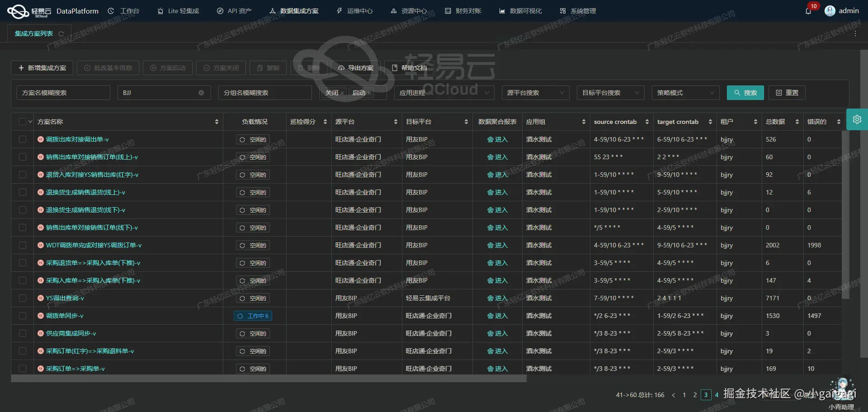Expand the 源平台搜索 dropdown
This screenshot has height=412, width=868.
[x=535, y=93]
